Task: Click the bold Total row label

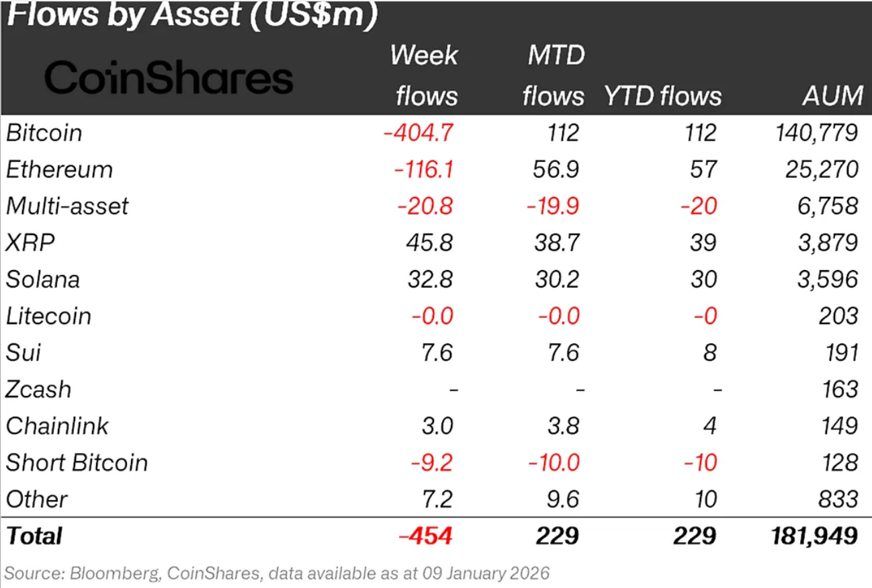Action: coord(34,536)
